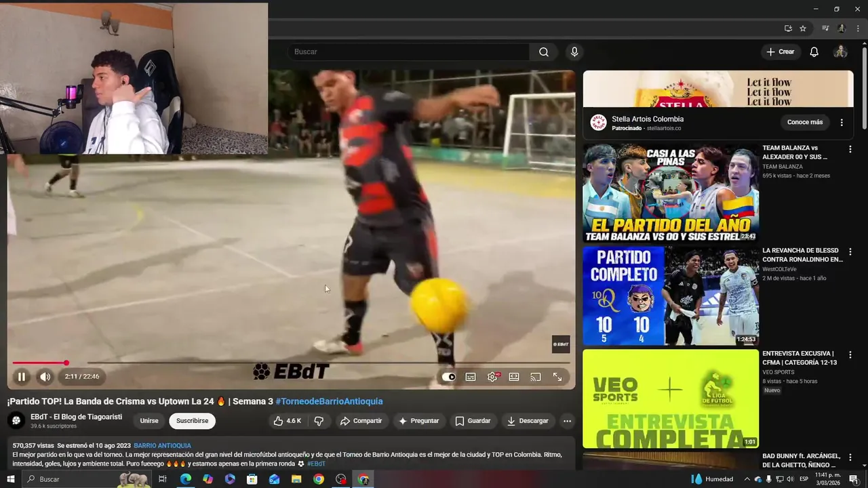Switch ESP keyboard language
This screenshot has height=488, width=868.
tap(804, 479)
